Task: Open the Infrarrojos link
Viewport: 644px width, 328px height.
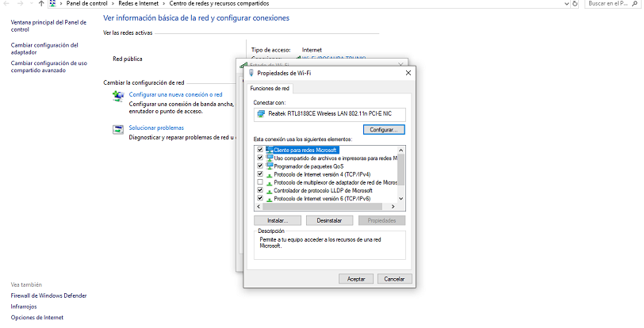Action: (x=24, y=307)
